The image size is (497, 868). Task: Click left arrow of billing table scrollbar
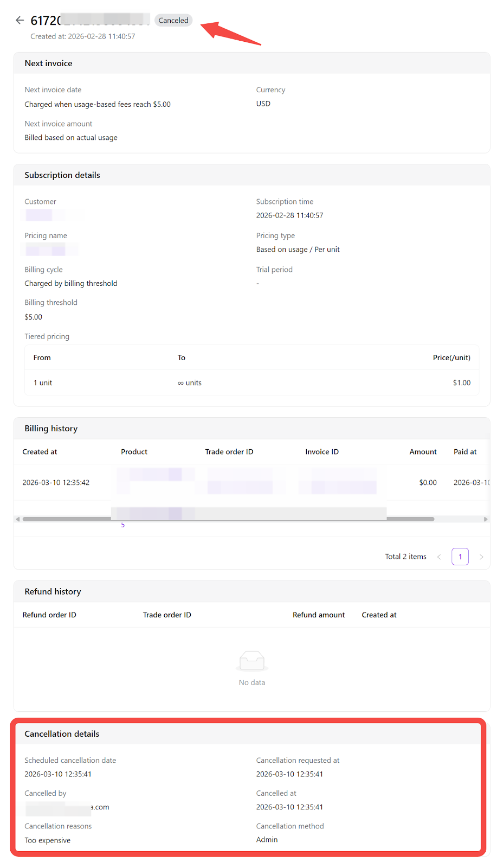click(x=18, y=519)
